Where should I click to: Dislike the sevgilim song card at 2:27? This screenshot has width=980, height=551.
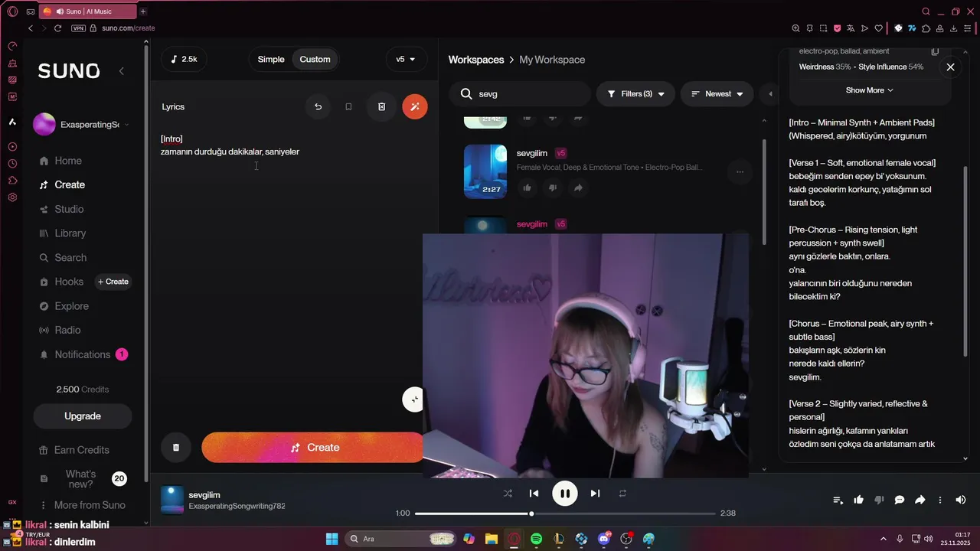click(552, 187)
